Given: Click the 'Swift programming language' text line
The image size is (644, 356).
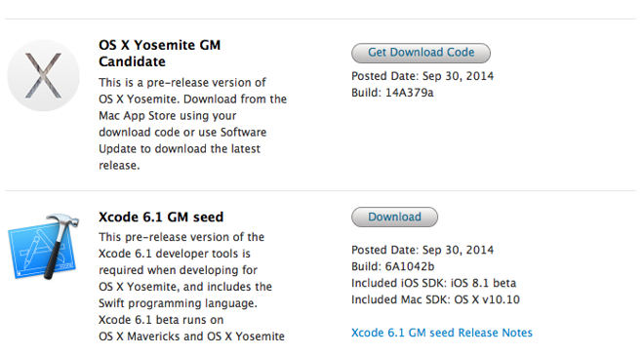Looking at the screenshot, I should point(178,303).
